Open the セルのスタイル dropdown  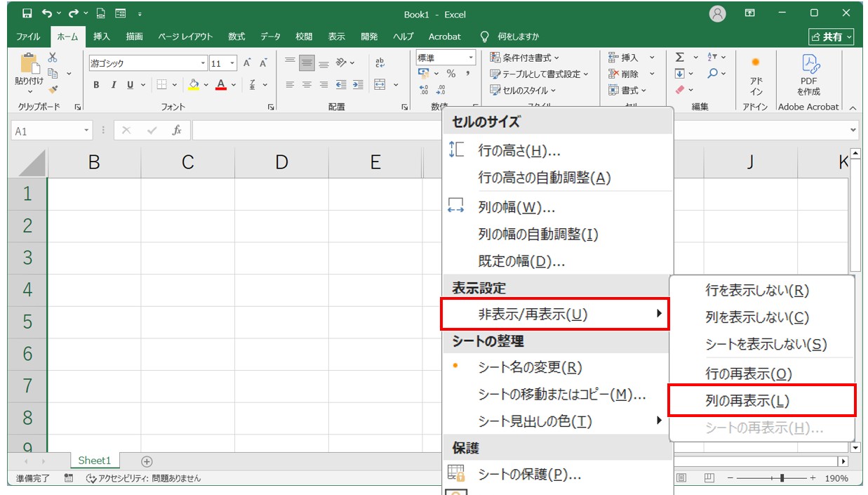(x=523, y=90)
